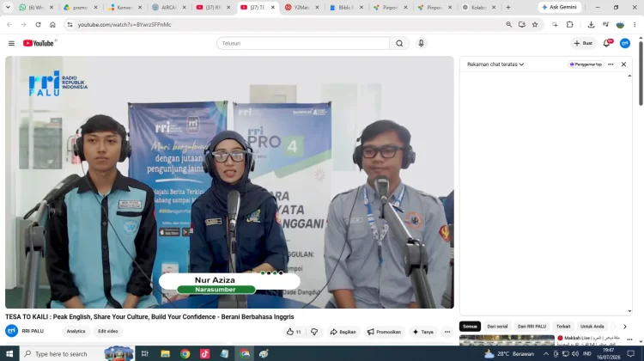Launch File Explorer from taskbar

165,353
